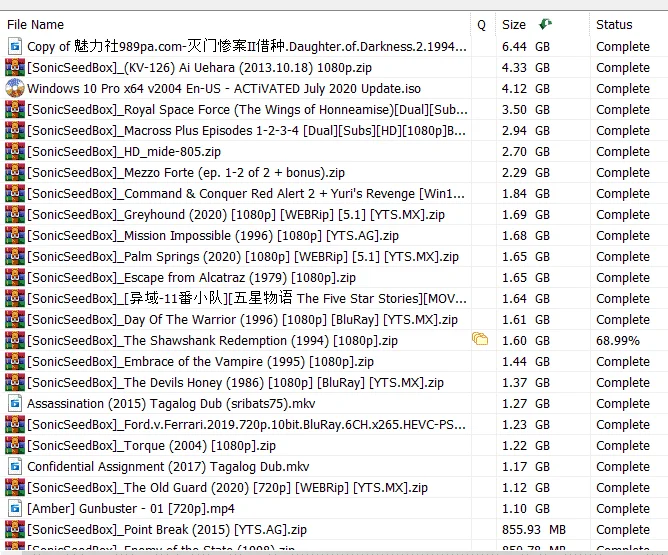Click archive icon of Escape from Alcatraz zip
The width and height of the screenshot is (668, 555).
tap(15, 277)
